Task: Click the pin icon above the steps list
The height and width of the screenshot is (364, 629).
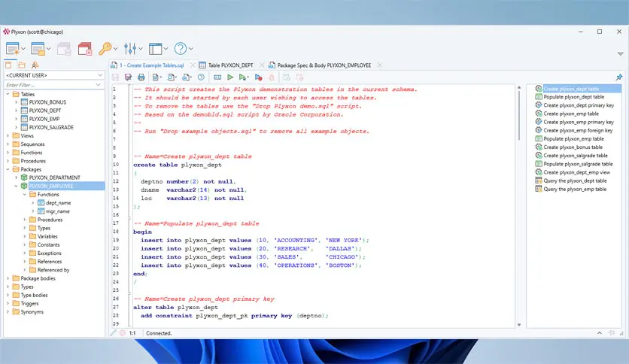Action: click(619, 77)
